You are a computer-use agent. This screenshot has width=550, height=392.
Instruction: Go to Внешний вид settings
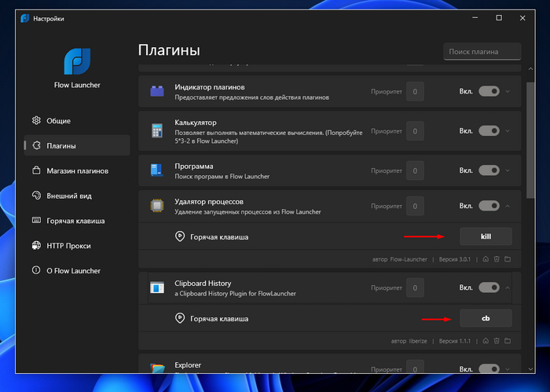click(x=69, y=196)
